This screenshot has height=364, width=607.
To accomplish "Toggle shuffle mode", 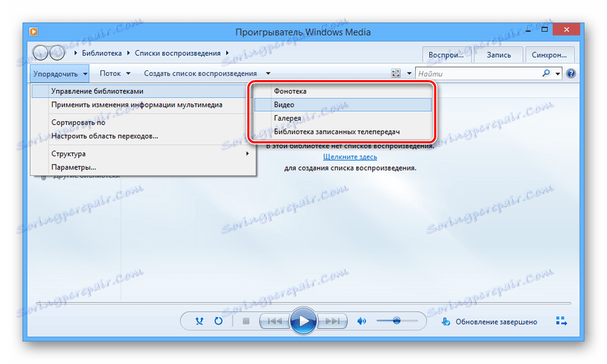I will coord(200,321).
